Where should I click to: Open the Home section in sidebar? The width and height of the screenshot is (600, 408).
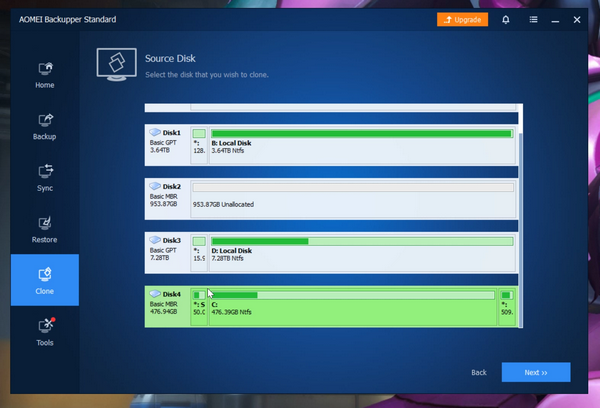click(x=44, y=75)
